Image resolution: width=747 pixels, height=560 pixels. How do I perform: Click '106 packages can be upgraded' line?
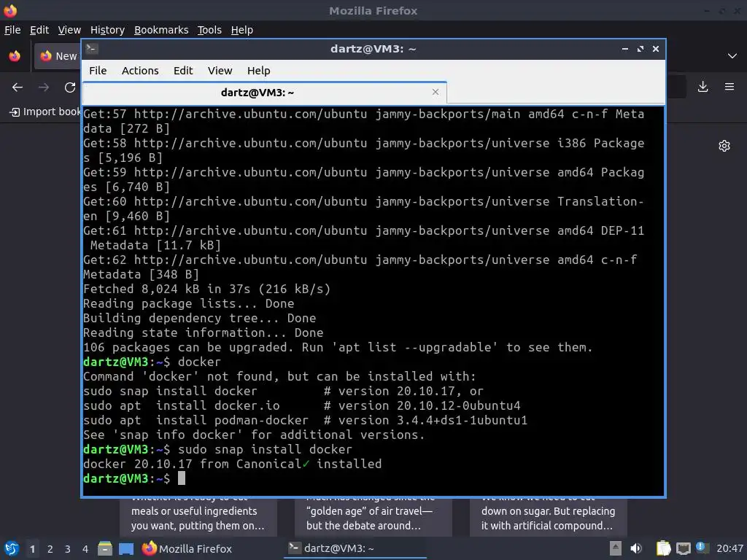click(338, 348)
